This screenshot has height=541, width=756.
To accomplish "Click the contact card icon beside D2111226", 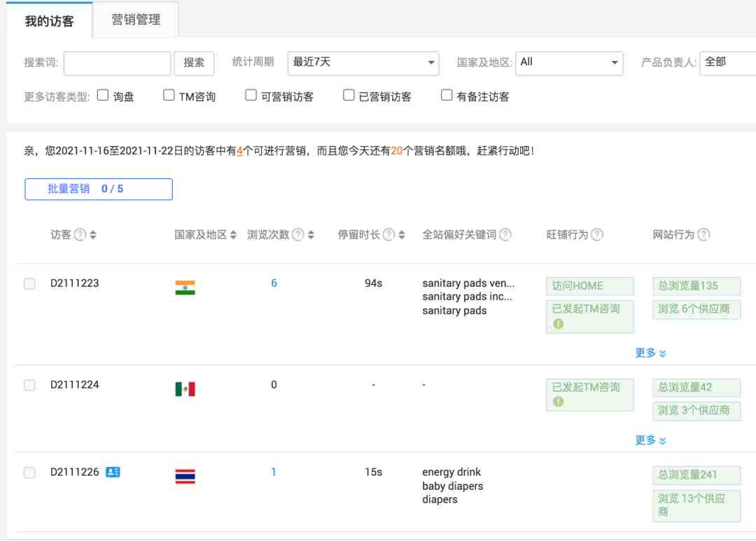I will pyautogui.click(x=113, y=472).
